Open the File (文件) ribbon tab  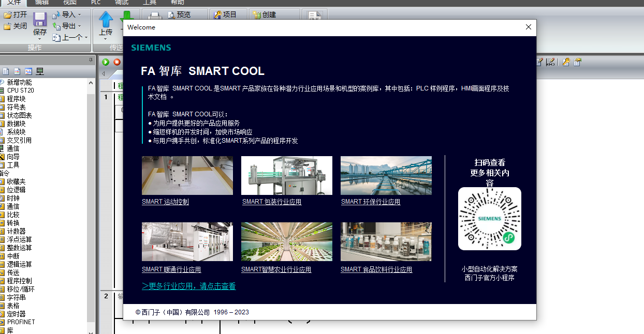[14, 3]
